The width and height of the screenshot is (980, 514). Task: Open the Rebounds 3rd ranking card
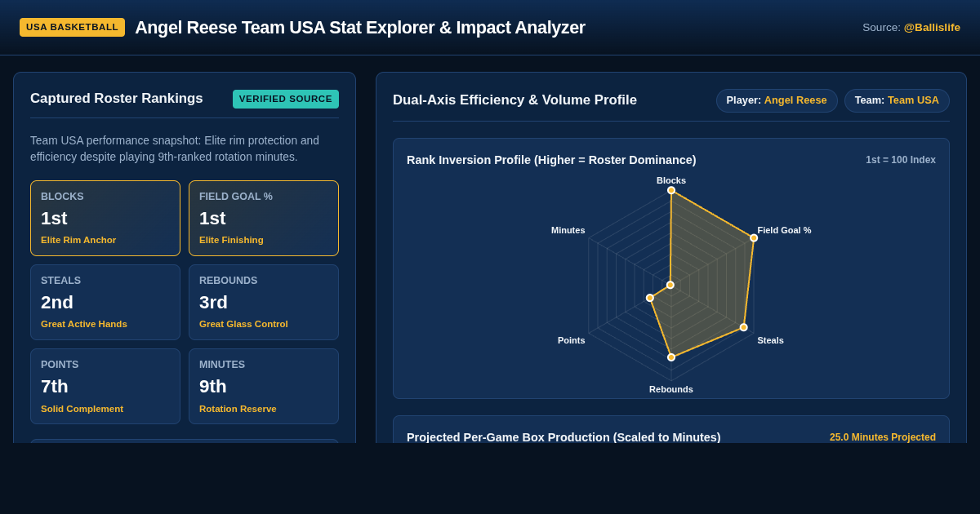click(x=264, y=302)
